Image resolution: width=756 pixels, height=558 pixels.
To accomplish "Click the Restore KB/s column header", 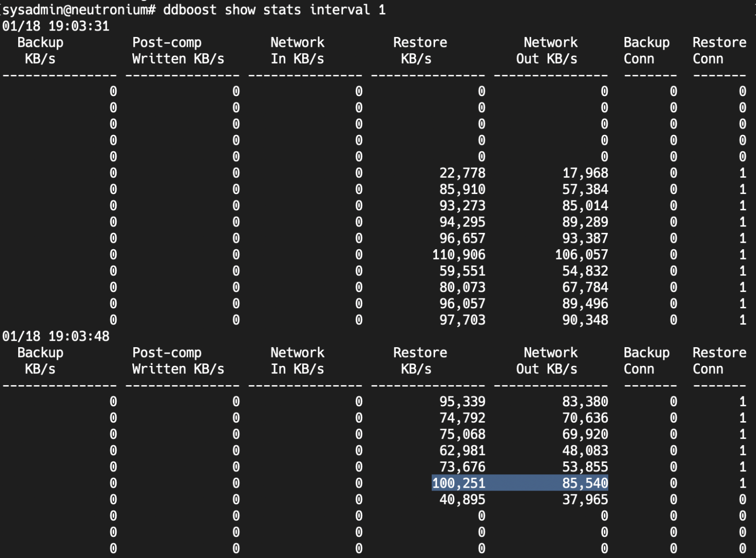I will coord(419,50).
